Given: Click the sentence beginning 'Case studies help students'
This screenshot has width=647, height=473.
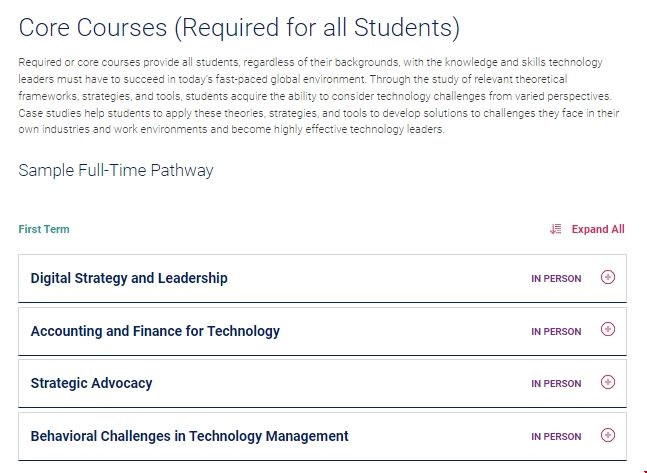Looking at the screenshot, I should click(x=200, y=113).
